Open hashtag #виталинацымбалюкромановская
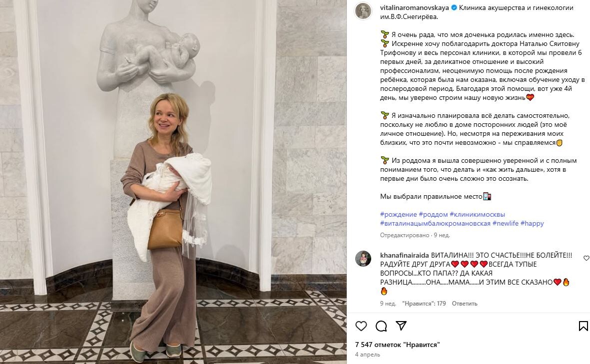The width and height of the screenshot is (590, 364). [x=435, y=223]
